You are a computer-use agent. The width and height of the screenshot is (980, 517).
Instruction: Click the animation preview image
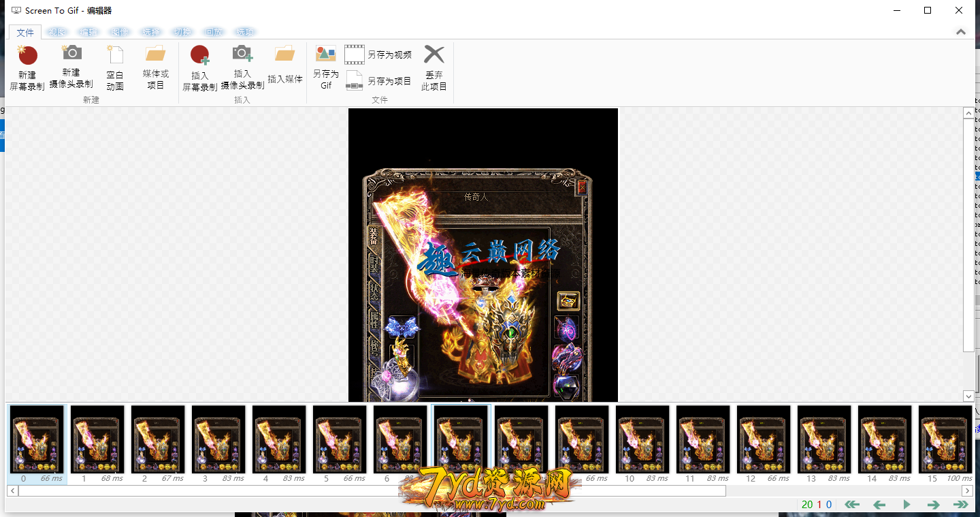click(x=483, y=255)
